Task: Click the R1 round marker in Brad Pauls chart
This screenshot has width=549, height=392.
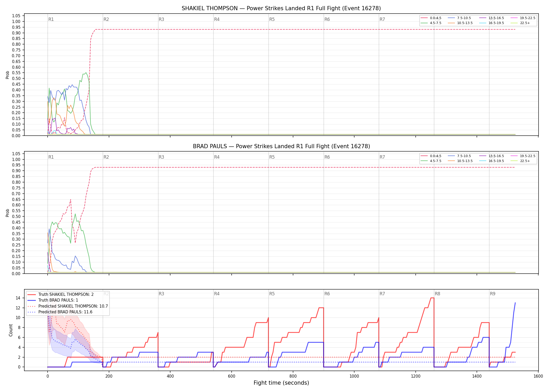Action: coord(51,157)
